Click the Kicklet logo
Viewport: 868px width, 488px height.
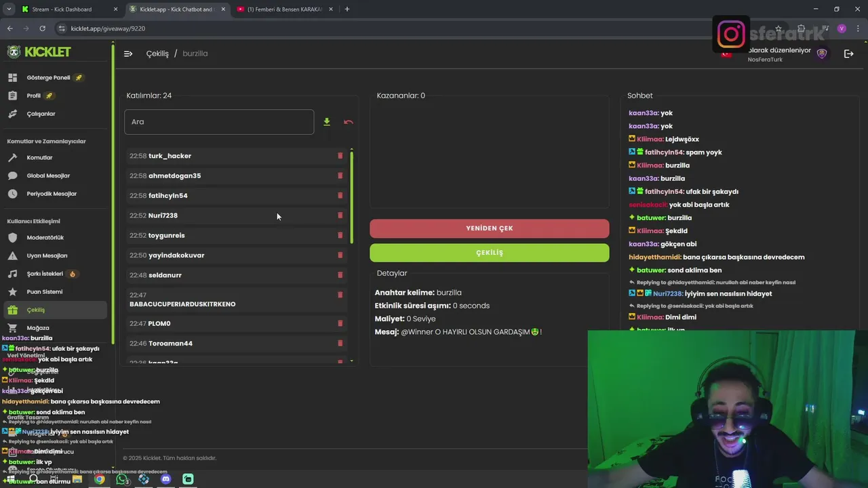tap(39, 52)
